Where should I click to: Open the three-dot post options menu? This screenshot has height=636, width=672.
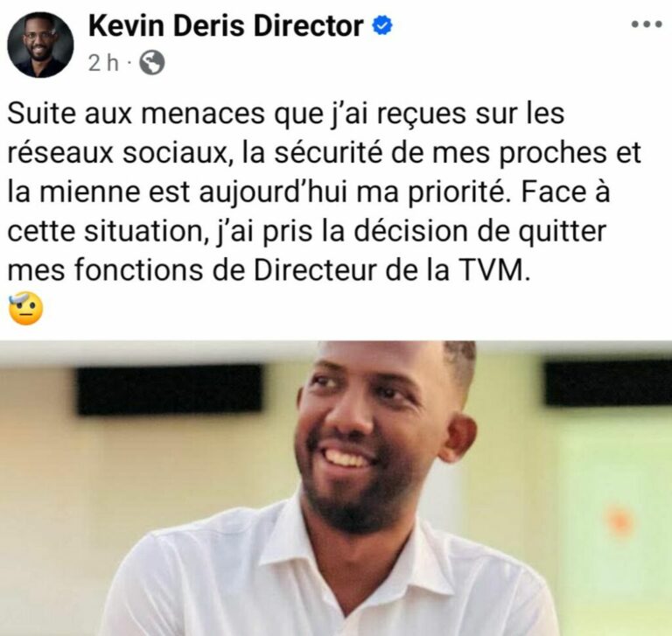(x=647, y=24)
